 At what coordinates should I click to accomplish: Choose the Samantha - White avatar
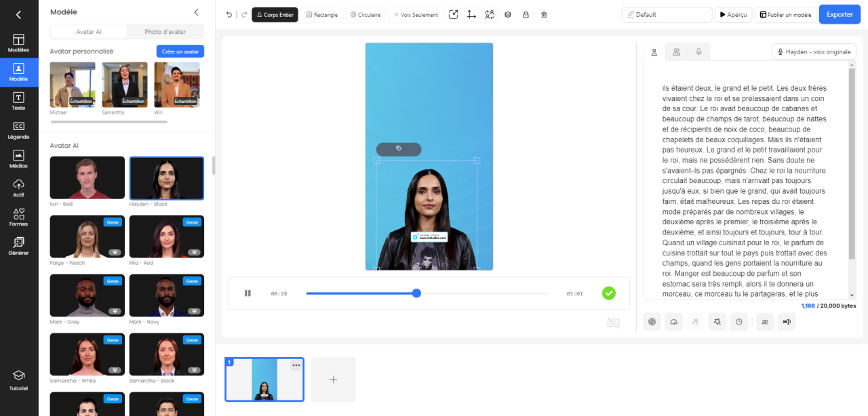pos(87,354)
